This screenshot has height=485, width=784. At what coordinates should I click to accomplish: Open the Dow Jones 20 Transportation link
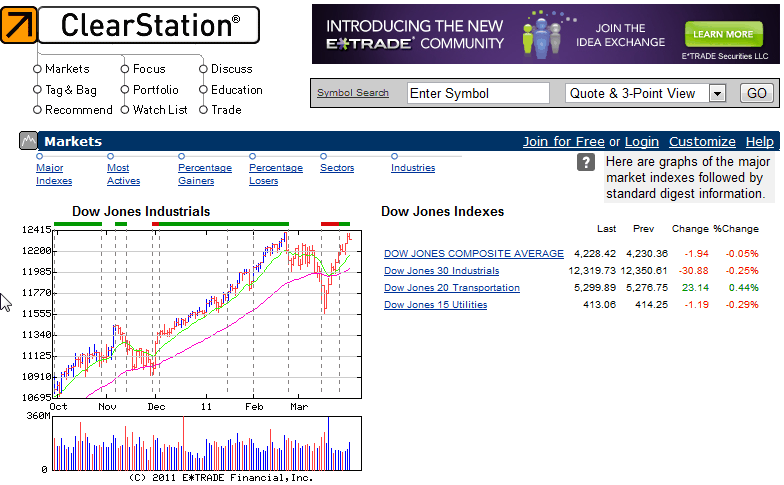click(451, 288)
